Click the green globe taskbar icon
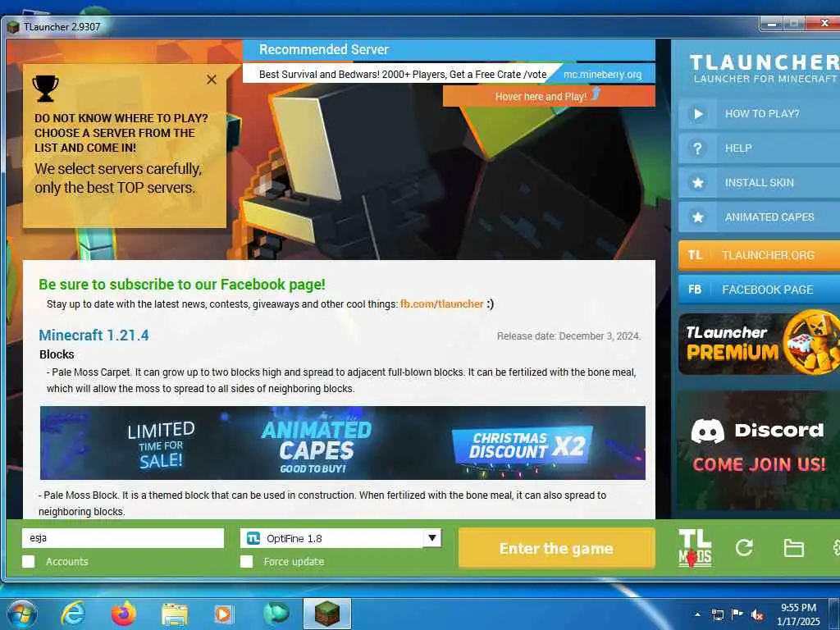Viewport: 840px width, 630px height. (276, 614)
